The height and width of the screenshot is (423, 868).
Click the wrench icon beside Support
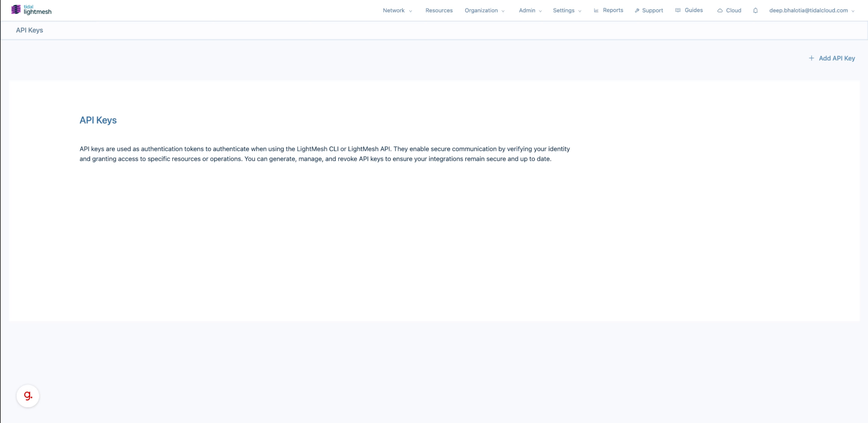(637, 10)
